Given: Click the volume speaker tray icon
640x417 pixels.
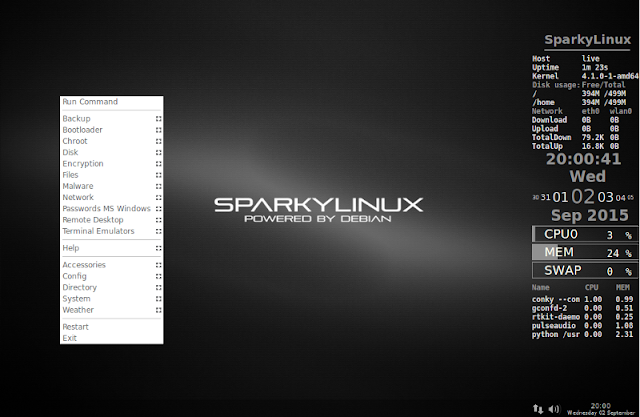Looking at the screenshot, I should click(554, 409).
